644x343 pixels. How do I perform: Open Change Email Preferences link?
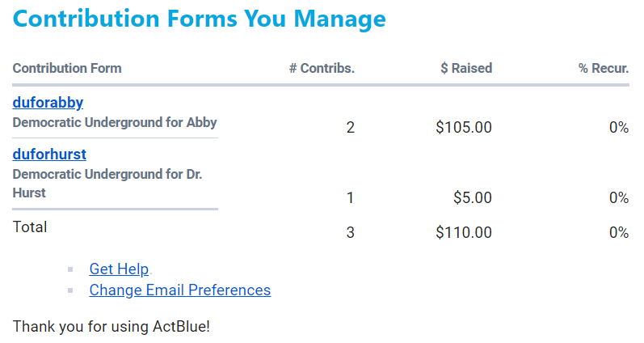(x=179, y=290)
